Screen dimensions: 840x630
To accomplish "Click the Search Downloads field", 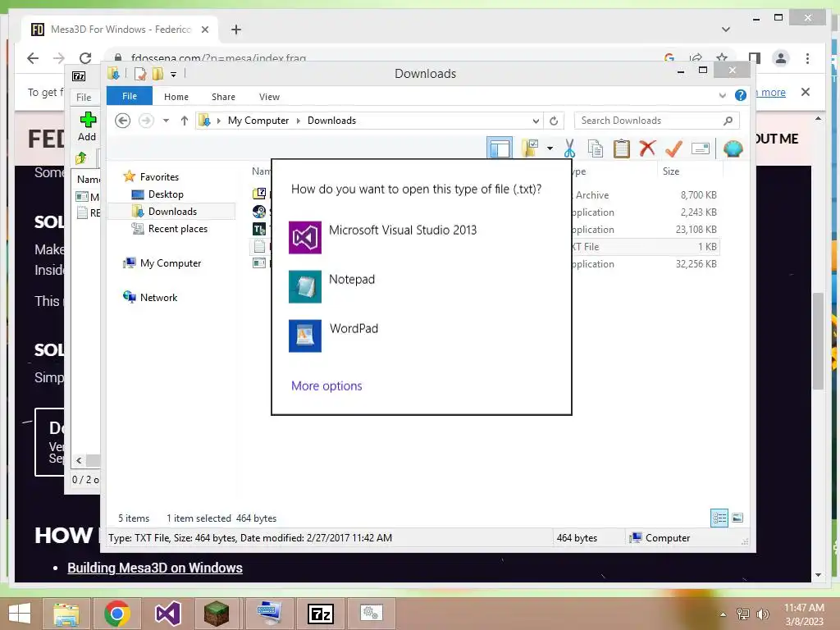I will pyautogui.click(x=656, y=121).
